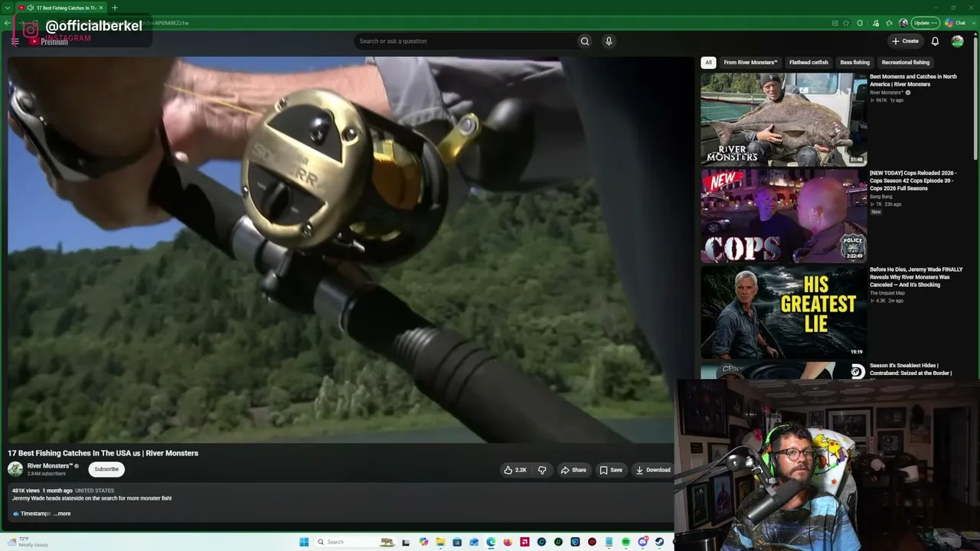Screen dimensions: 980x551
Task: Expand the description with ...more
Action: (62, 514)
